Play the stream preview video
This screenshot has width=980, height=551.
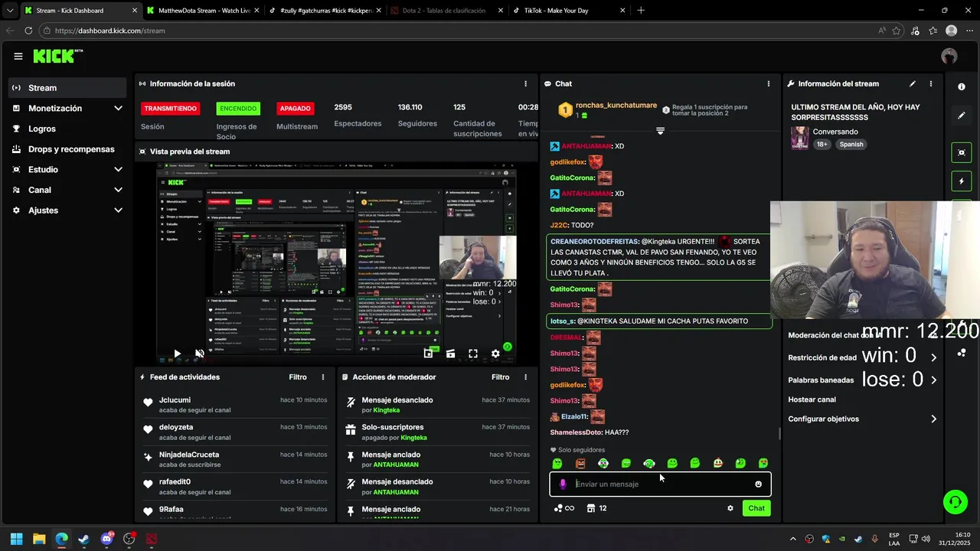click(x=177, y=354)
